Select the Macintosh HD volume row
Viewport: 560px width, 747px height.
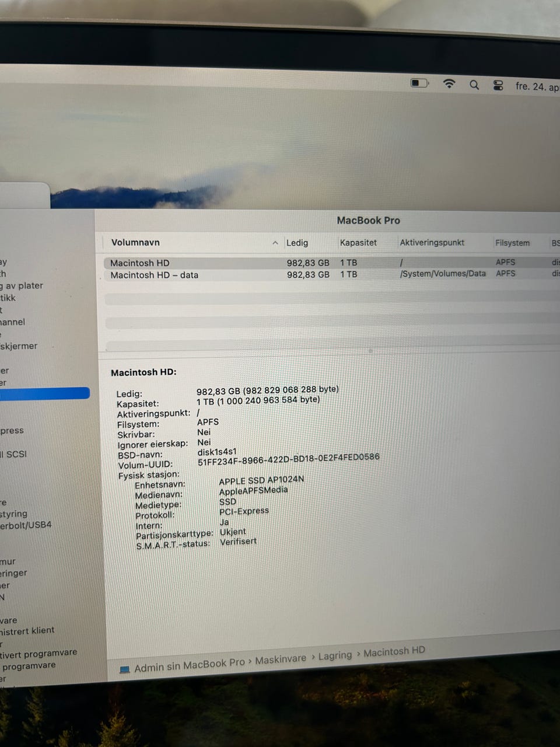click(331, 263)
